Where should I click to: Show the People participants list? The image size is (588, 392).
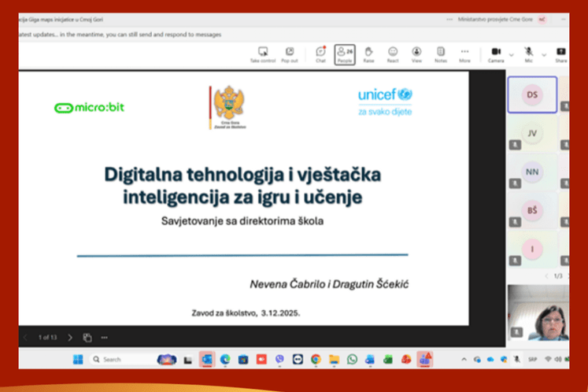point(344,54)
